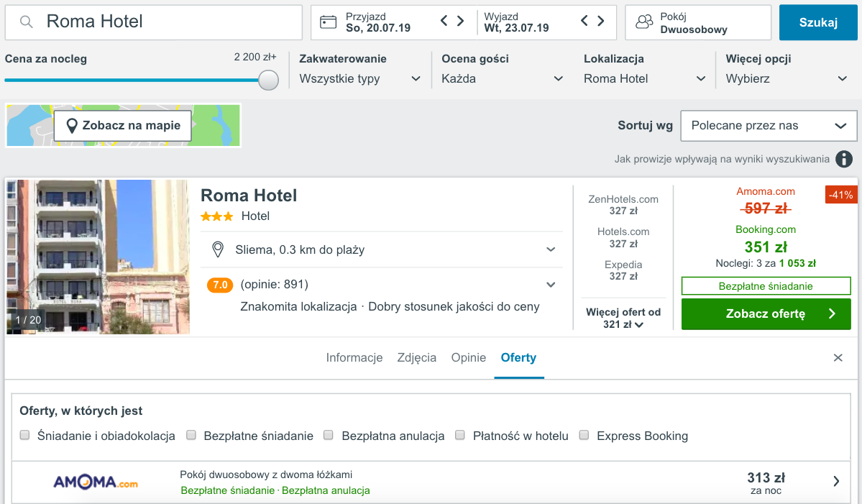
Task: Click Jak prowizje wpływają text link
Action: pyautogui.click(x=722, y=160)
